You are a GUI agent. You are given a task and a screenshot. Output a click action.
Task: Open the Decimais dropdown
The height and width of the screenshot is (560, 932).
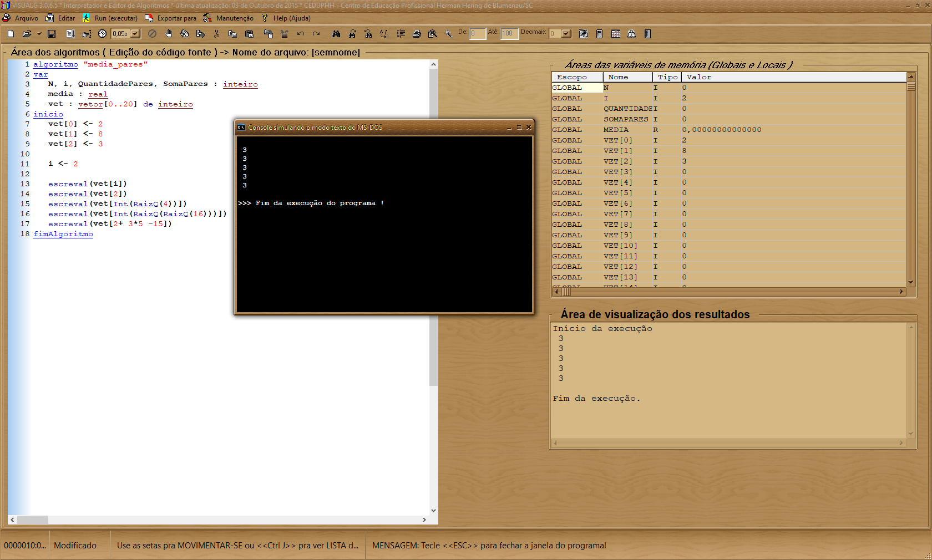tap(566, 34)
